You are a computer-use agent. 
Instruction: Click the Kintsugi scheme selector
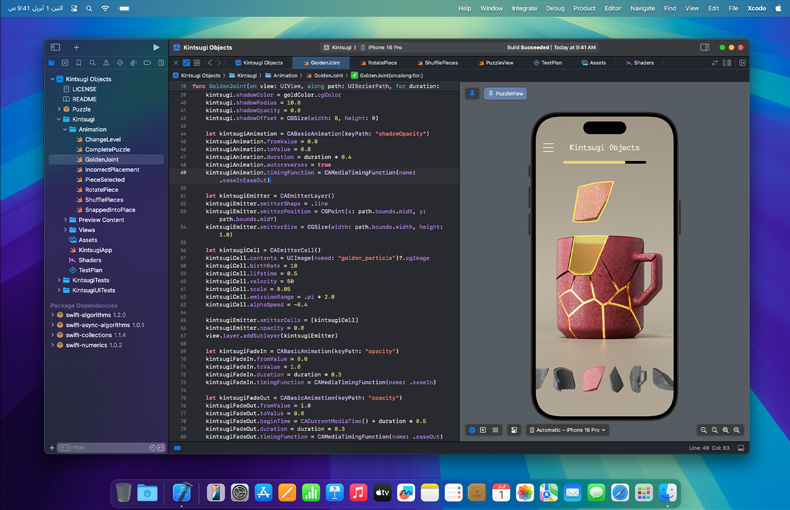pos(340,47)
